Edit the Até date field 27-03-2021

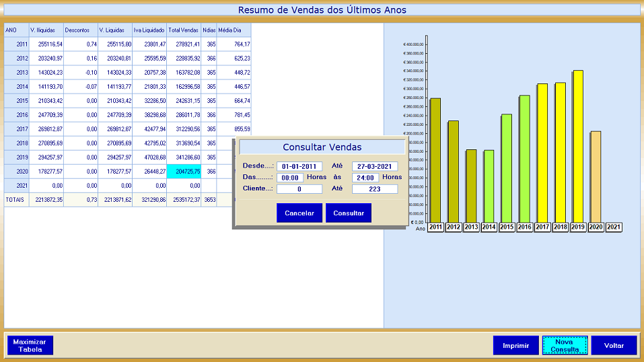pos(375,166)
